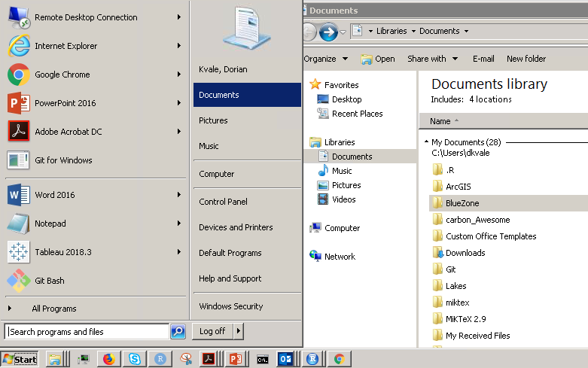Click the user account picture icon
This screenshot has height=368, width=588.
[247, 29]
